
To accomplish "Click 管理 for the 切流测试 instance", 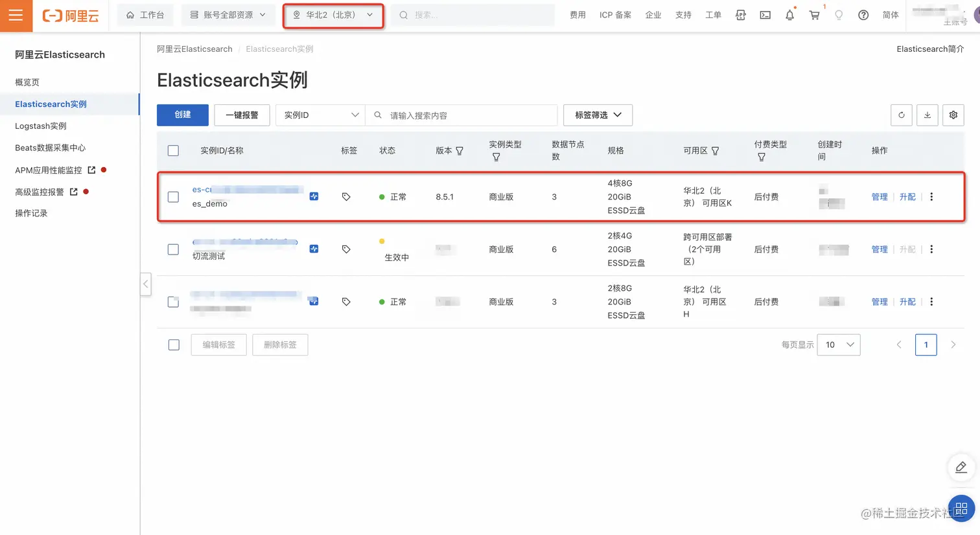I will click(x=880, y=249).
